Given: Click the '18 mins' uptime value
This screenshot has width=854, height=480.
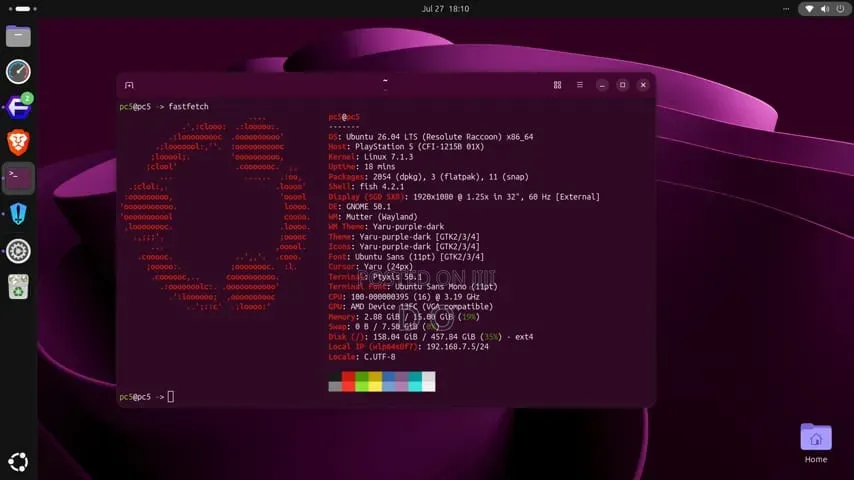Looking at the screenshot, I should point(380,167).
